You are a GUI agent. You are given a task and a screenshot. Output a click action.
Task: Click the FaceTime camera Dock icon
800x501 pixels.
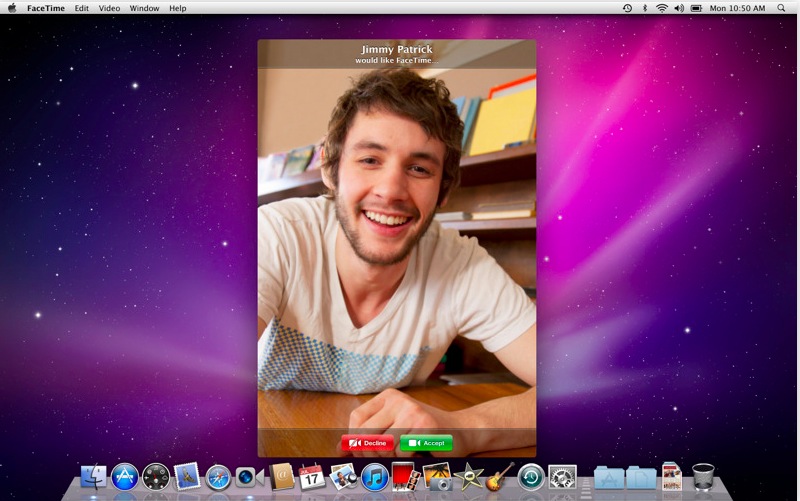pyautogui.click(x=249, y=478)
